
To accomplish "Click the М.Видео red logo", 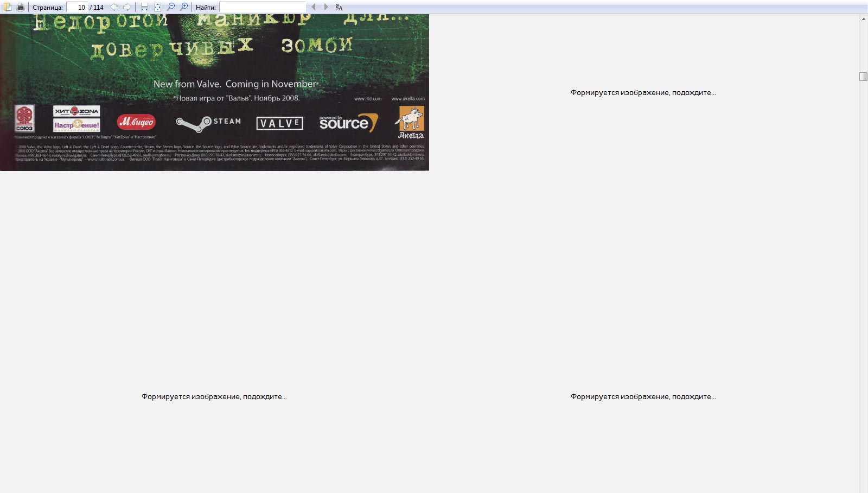I will 136,122.
